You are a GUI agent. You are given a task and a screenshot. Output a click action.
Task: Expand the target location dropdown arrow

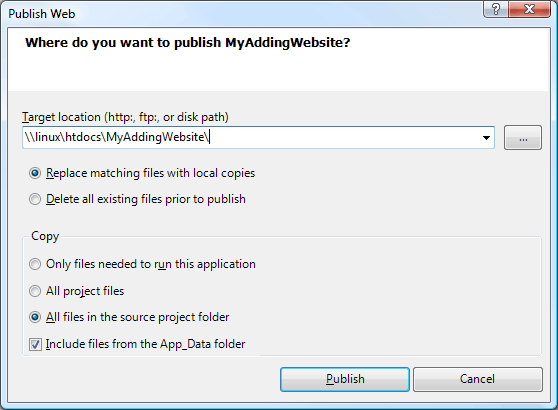coord(486,137)
